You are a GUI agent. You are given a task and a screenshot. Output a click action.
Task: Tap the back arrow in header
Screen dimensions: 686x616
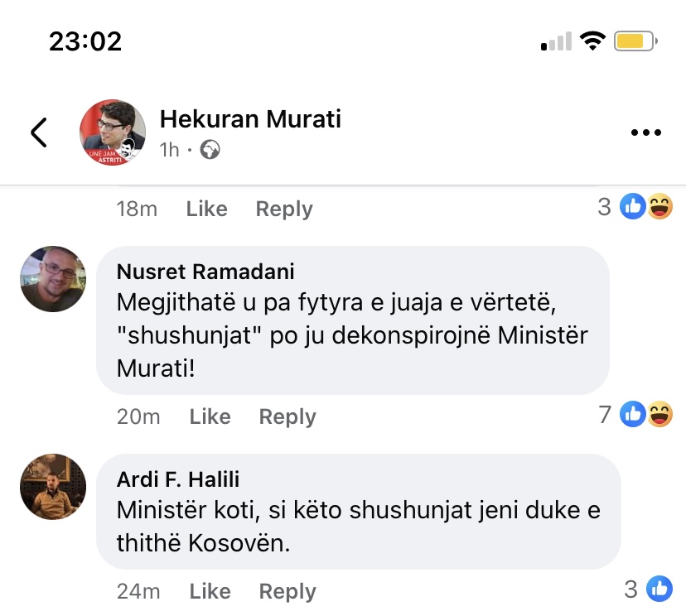click(x=38, y=132)
